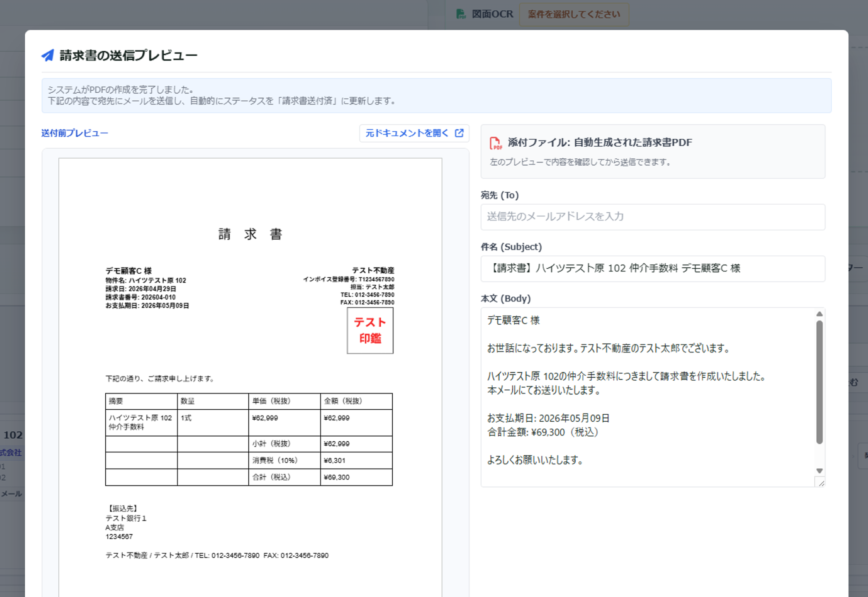Click the ハイツテスト原 102 仲介手数料 table cell

[x=141, y=423]
